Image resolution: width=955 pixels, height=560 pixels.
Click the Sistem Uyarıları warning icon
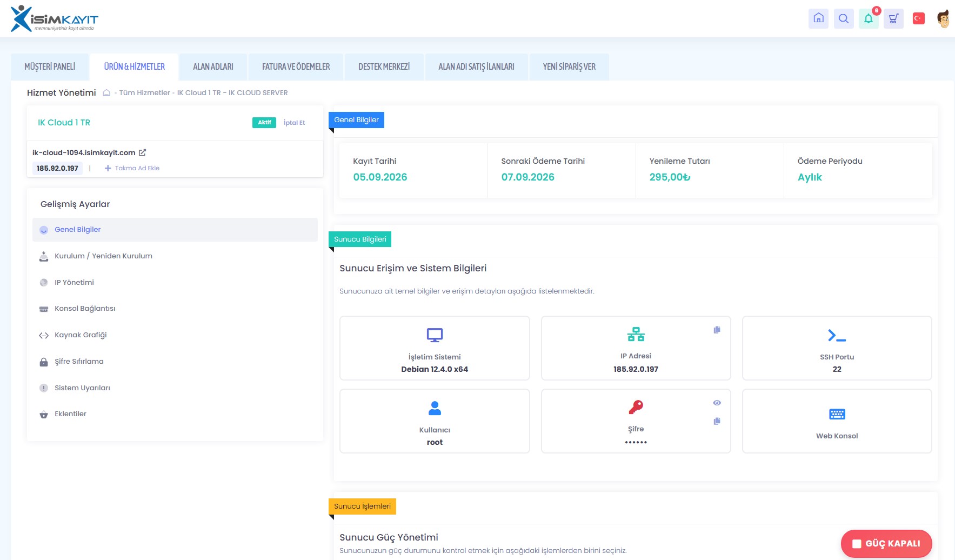coord(44,388)
